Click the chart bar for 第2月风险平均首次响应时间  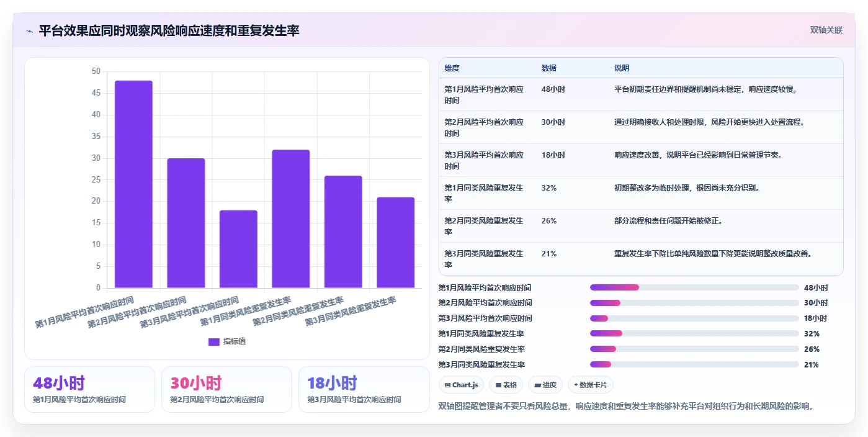click(186, 223)
